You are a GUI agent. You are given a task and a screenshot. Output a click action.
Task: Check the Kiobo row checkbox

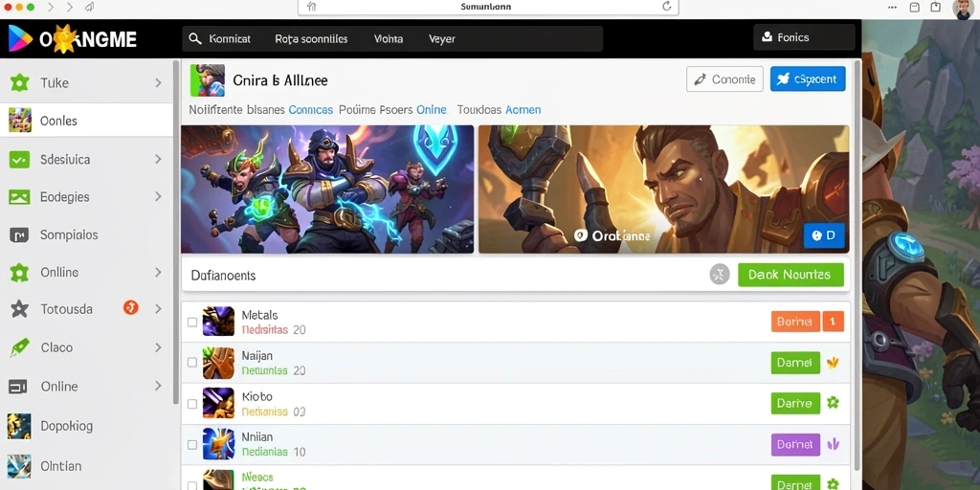(x=192, y=404)
